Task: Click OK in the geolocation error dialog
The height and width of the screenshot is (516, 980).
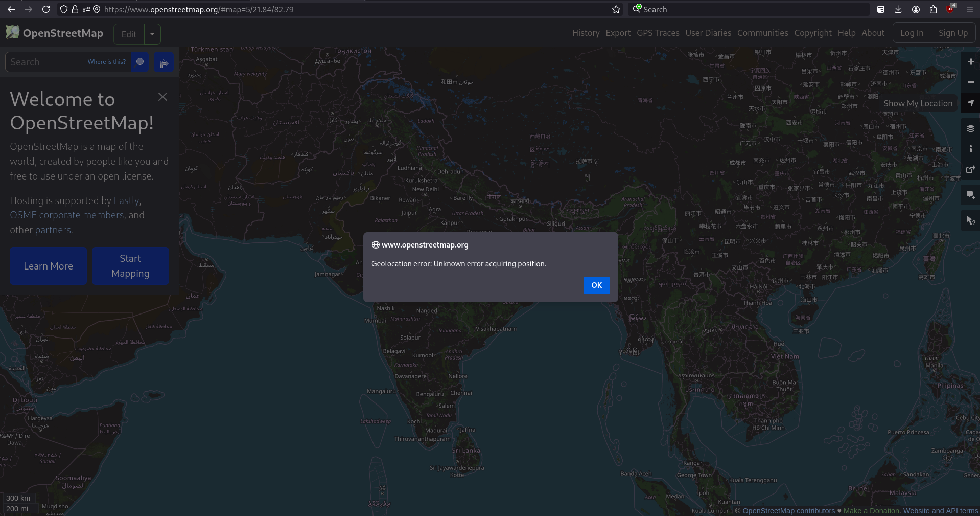Action: tap(596, 285)
